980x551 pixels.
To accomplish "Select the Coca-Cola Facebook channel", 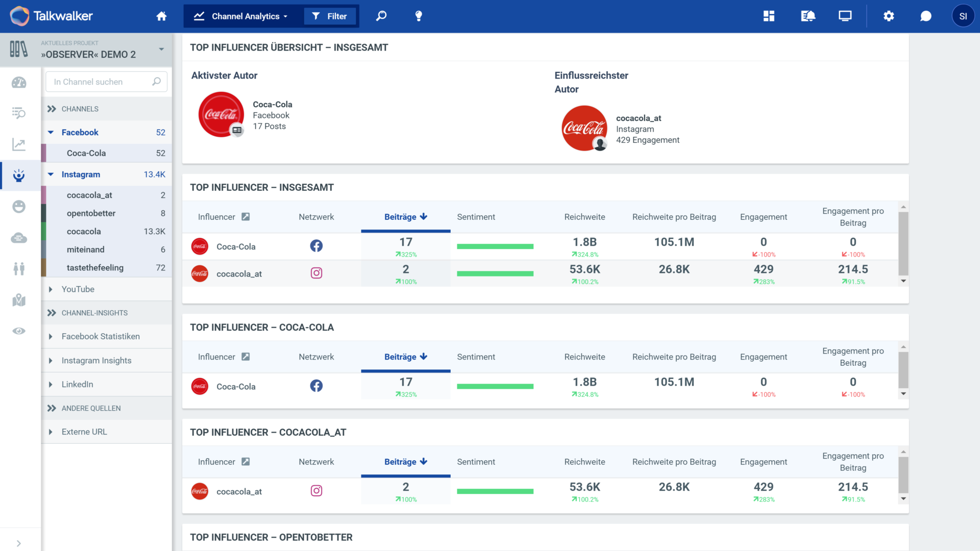I will click(106, 153).
